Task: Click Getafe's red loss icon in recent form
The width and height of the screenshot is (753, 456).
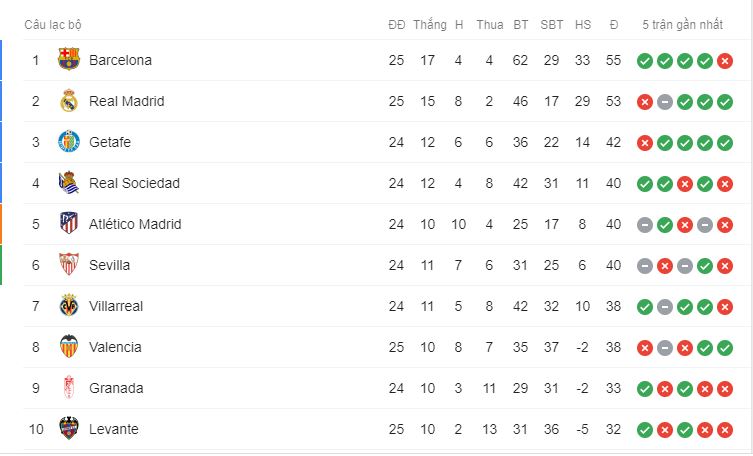Action: coord(644,143)
